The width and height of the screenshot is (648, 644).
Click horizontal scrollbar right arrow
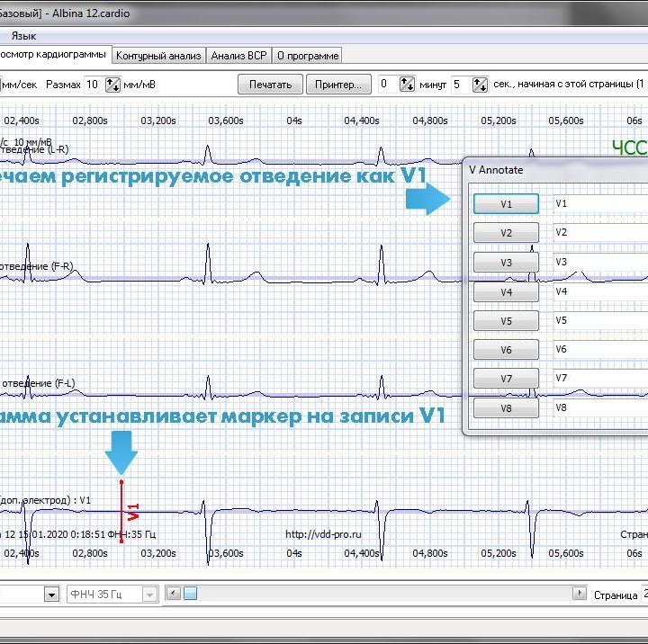pyautogui.click(x=580, y=595)
